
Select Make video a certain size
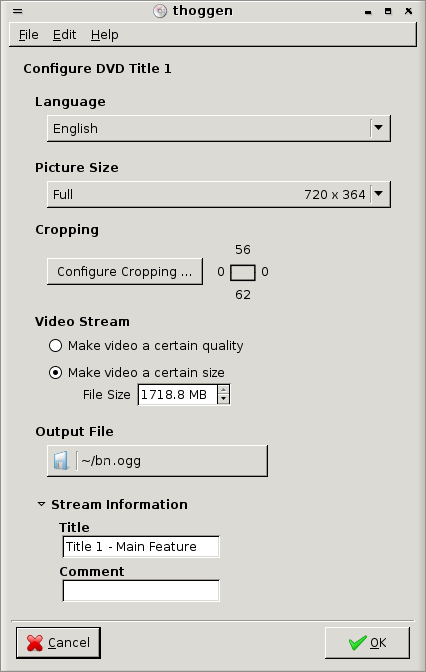[x=55, y=372]
